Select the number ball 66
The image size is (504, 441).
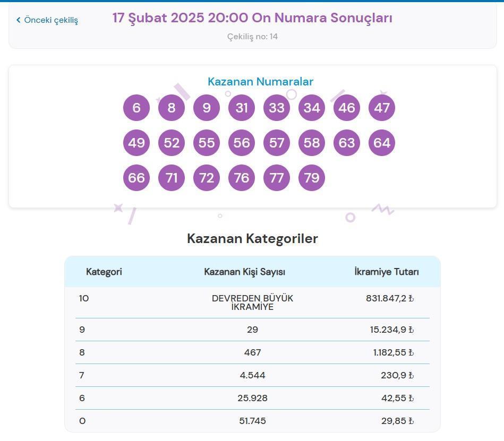coord(136,178)
